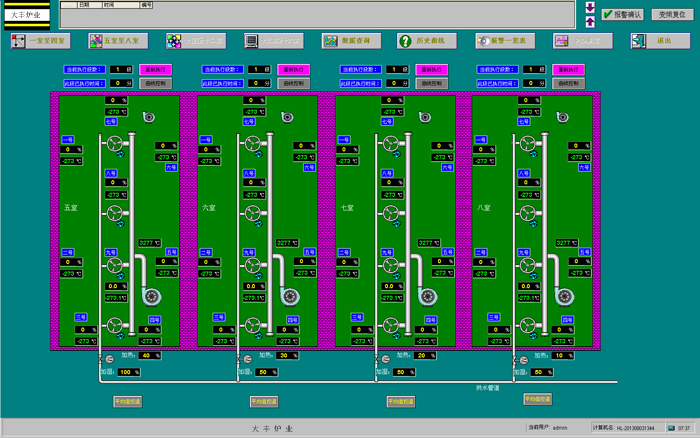Click the 07:37 clock in status bar

point(683,428)
